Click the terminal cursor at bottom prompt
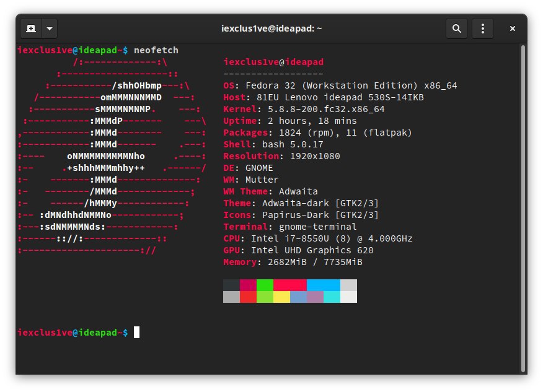The image size is (543, 392). (137, 332)
